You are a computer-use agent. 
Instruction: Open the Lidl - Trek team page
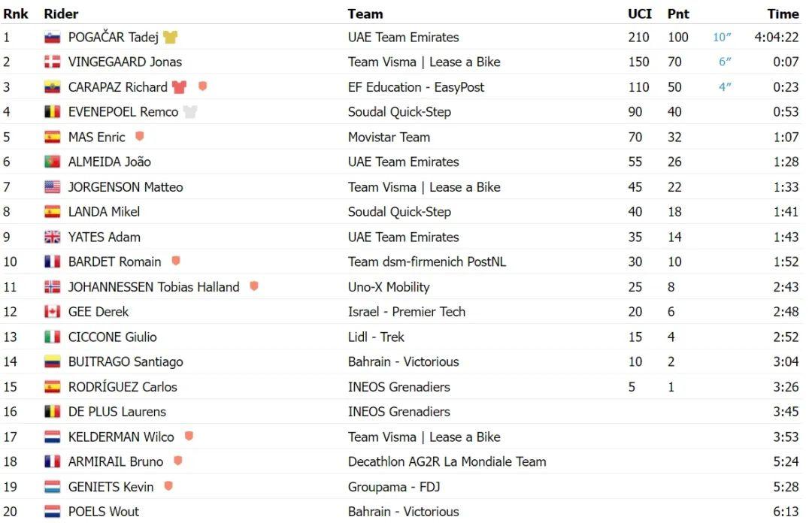376,337
